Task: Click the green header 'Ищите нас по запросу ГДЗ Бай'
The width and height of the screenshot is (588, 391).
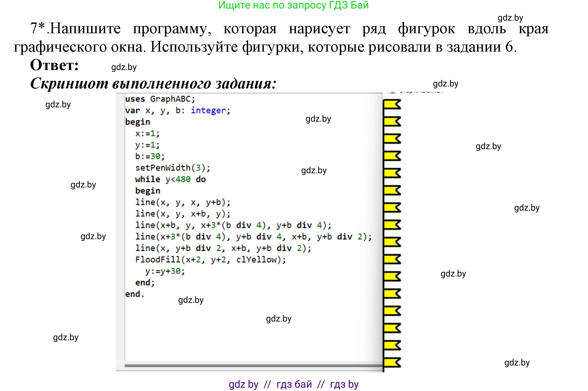Action: [x=293, y=5]
